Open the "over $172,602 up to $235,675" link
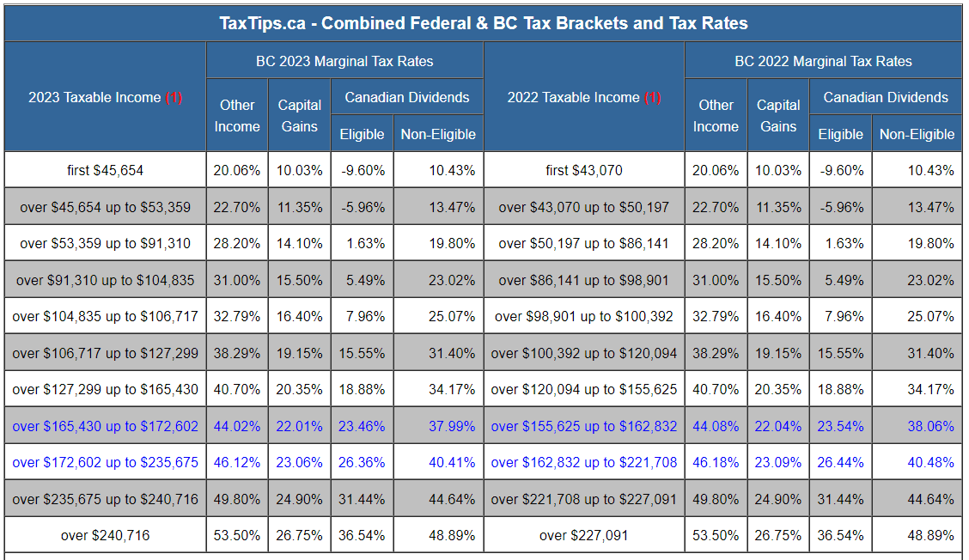The height and width of the screenshot is (560, 969). coord(105,462)
